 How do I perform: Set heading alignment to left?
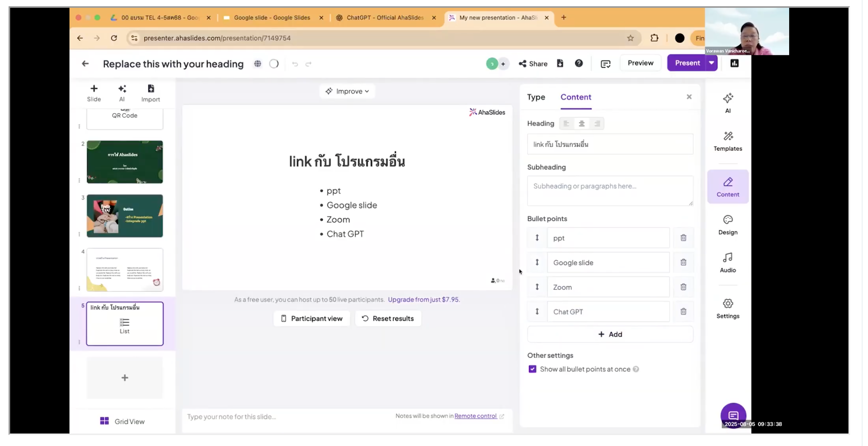(566, 124)
